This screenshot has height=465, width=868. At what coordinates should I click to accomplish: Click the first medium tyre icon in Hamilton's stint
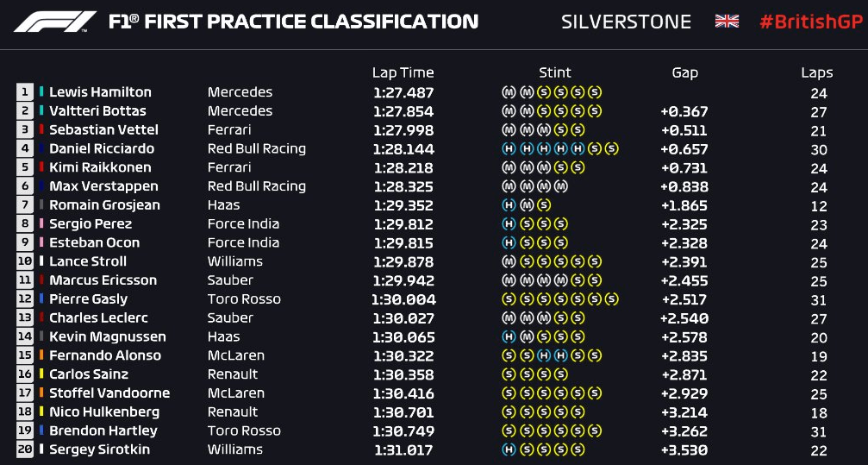[x=509, y=92]
